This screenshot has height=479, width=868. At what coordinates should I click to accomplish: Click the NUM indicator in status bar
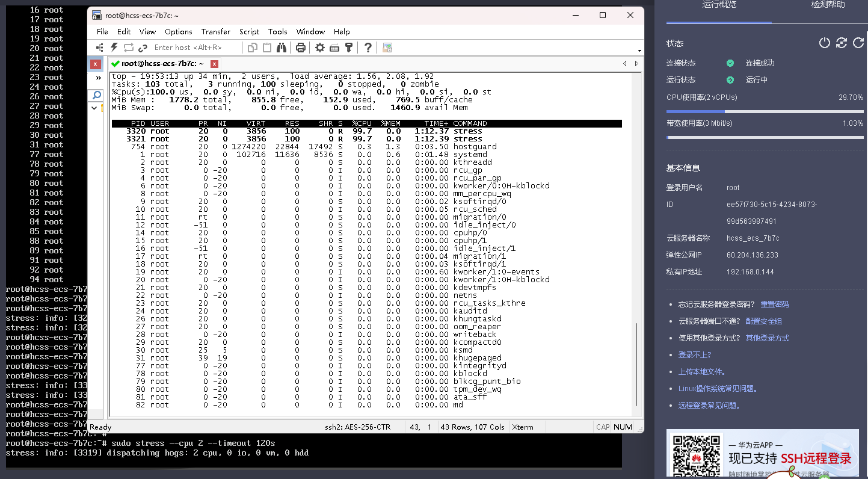pyautogui.click(x=623, y=427)
